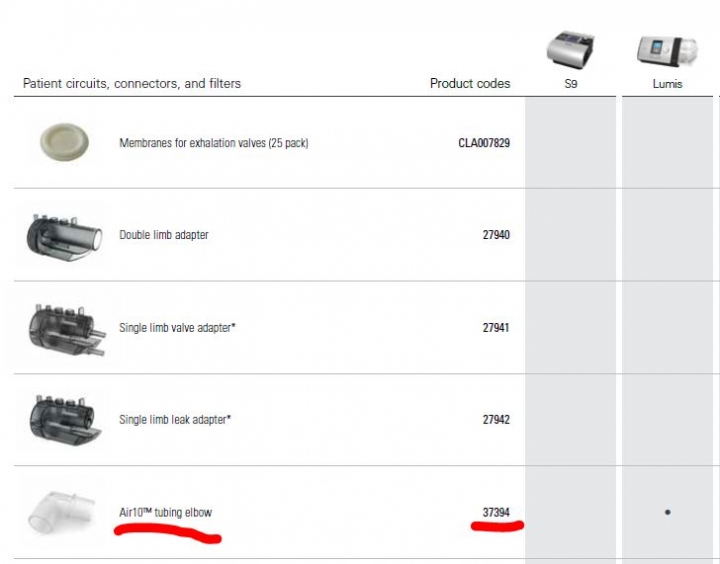Click the S9 device image

[570, 50]
